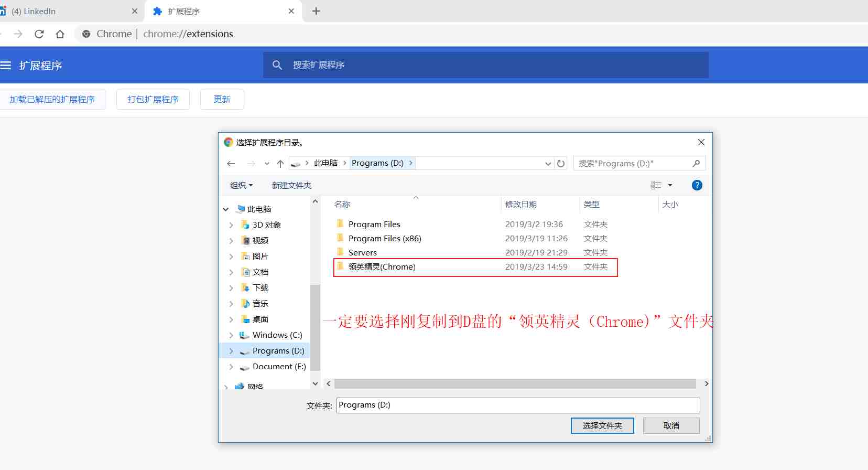Viewport: 868px width, 470px height.
Task: Click tree pane scrollbar up arrow
Action: [x=315, y=201]
